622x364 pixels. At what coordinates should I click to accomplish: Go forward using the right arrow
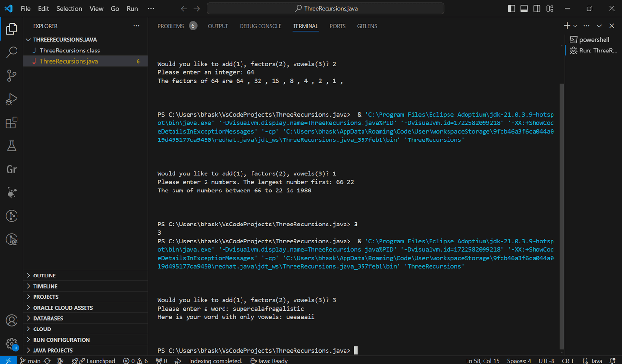pyautogui.click(x=196, y=9)
